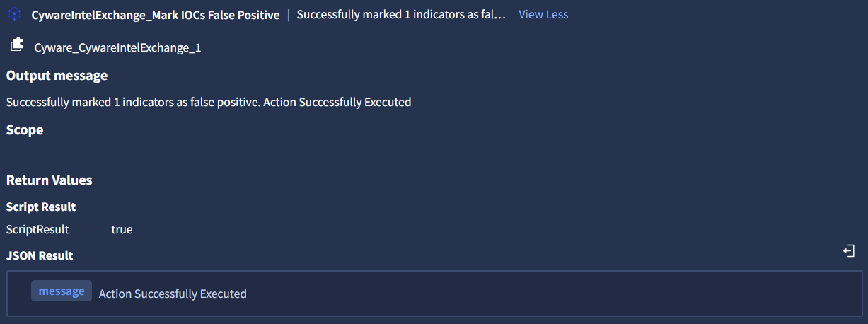This screenshot has width=868, height=324.
Task: Click the JSON Result export arrow icon
Action: click(x=849, y=251)
